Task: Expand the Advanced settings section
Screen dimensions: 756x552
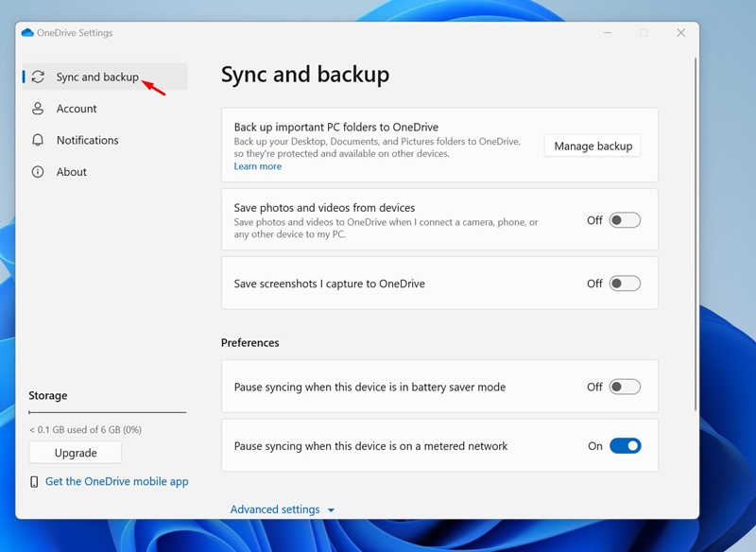Action: click(275, 509)
